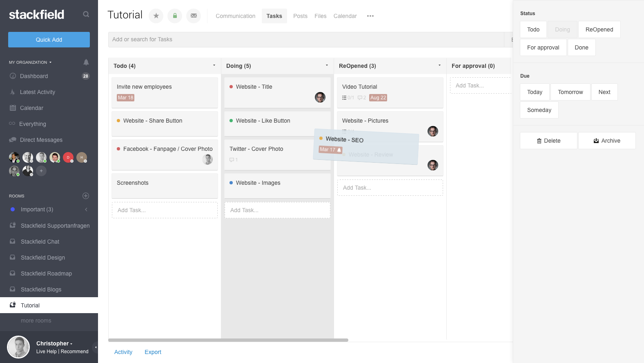644x363 pixels.
Task: Open the search icon beside stackfield logo
Action: point(86,14)
